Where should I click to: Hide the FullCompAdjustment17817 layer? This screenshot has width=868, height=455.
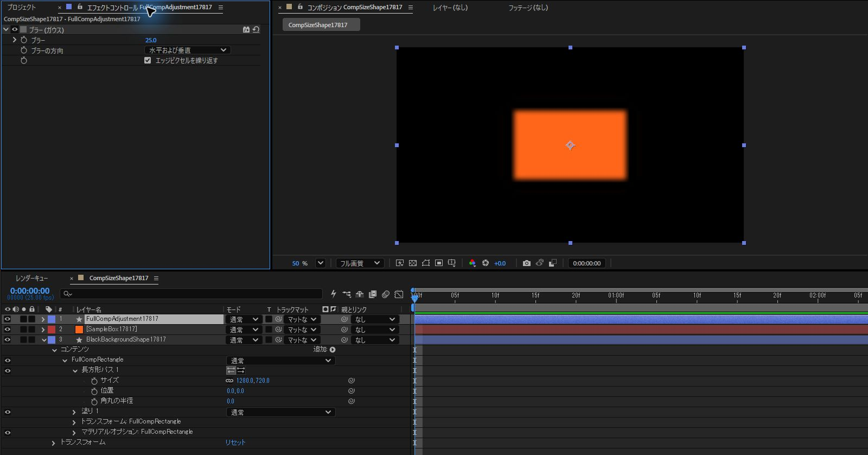point(8,319)
